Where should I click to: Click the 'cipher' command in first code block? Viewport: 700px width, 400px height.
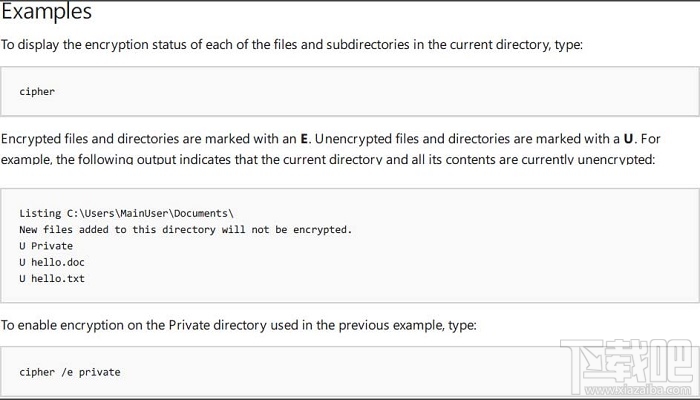coord(37,91)
